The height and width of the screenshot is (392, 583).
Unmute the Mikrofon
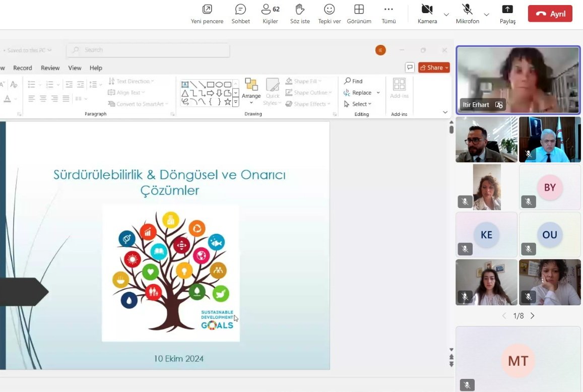click(468, 14)
